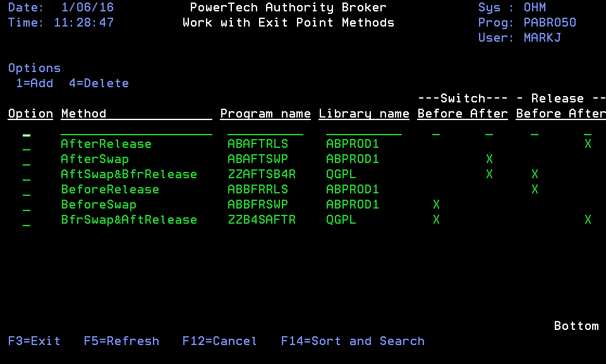606x364 pixels.
Task: Click the Release Before X for AftSwap&BfrRelease
Action: point(535,174)
